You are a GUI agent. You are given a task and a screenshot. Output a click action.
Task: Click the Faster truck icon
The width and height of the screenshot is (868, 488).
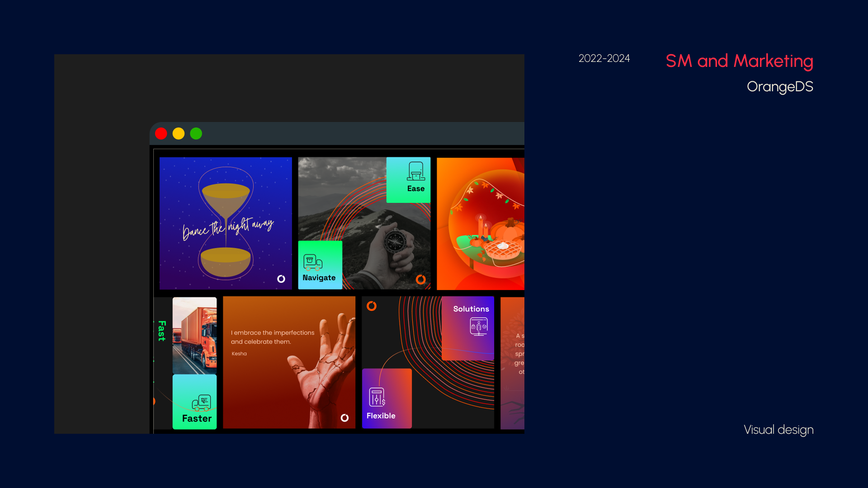[x=202, y=403]
